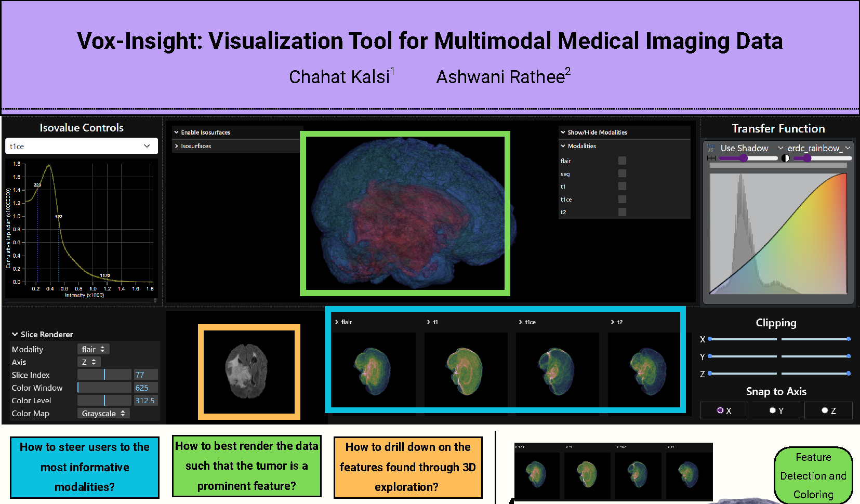Click the range width icon beside slider
This screenshot has height=504, width=860.
pyautogui.click(x=711, y=158)
